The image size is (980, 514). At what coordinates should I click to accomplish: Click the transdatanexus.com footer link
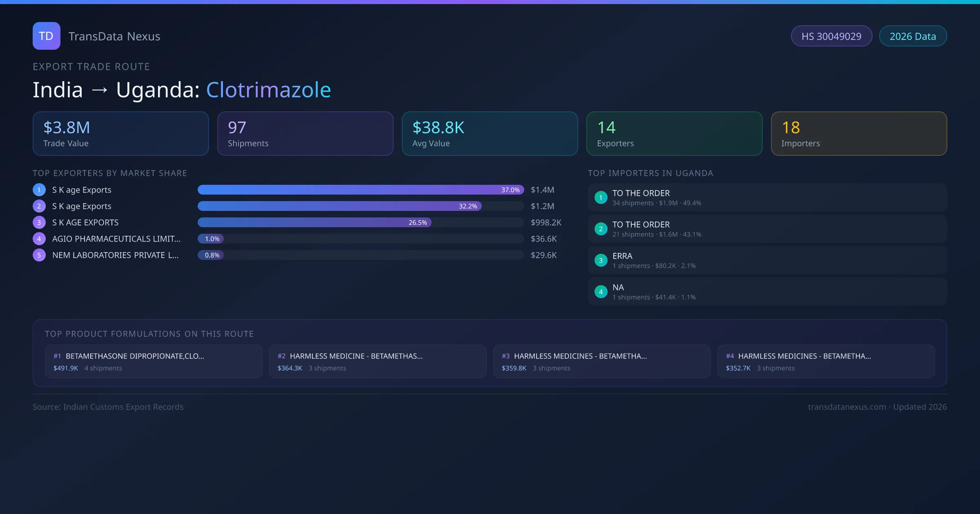(847, 407)
